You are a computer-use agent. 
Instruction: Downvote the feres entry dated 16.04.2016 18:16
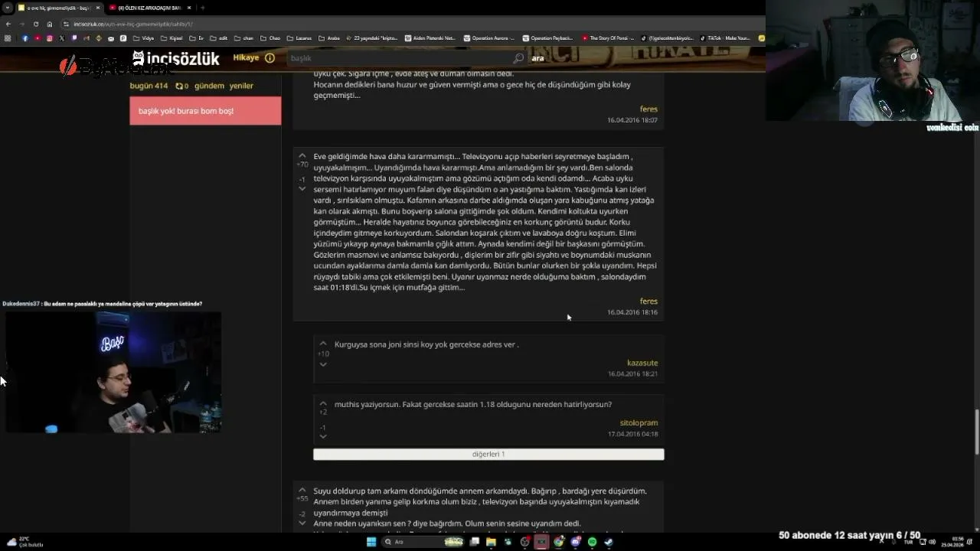tap(302, 188)
